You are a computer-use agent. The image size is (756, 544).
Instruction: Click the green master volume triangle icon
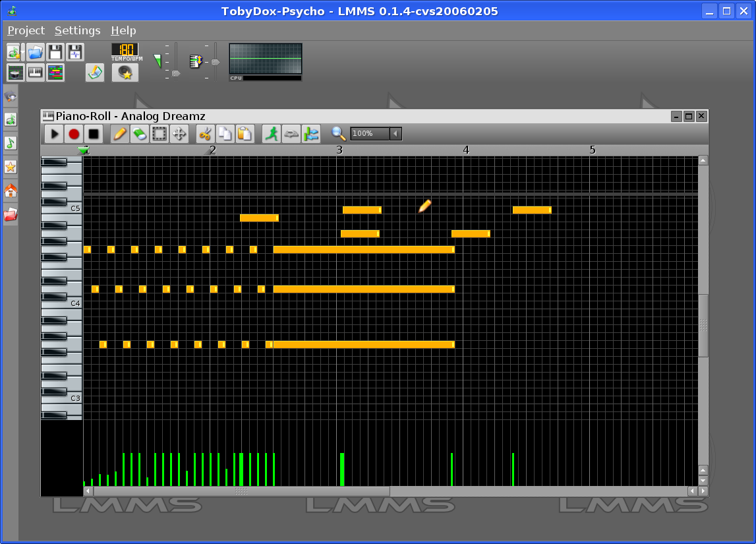(157, 61)
